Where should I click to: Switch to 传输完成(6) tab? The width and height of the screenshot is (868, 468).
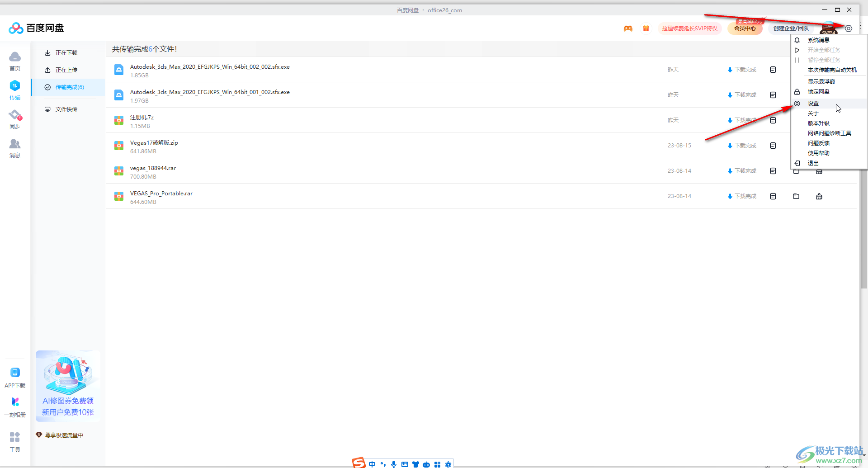click(68, 87)
